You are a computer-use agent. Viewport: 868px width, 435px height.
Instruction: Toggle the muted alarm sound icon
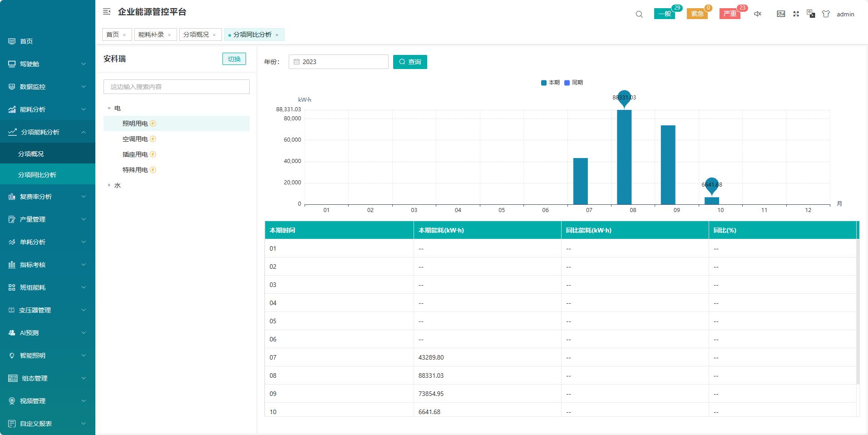tap(758, 14)
